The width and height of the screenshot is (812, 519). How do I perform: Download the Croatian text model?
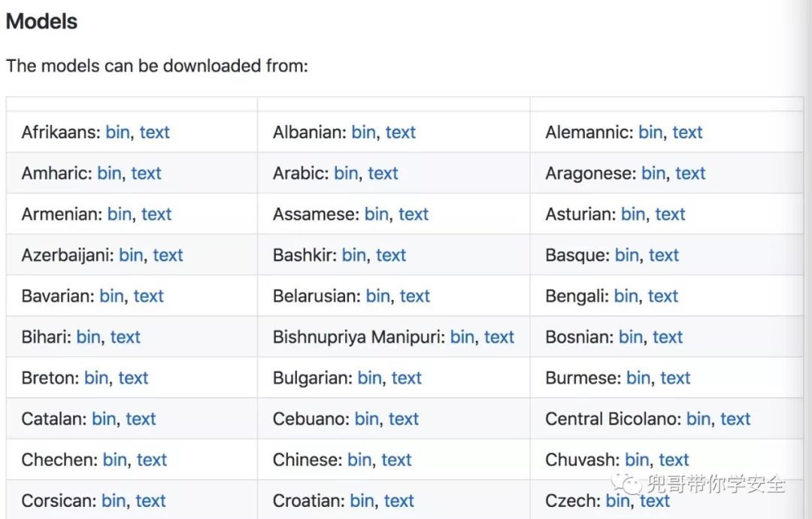[x=398, y=501]
